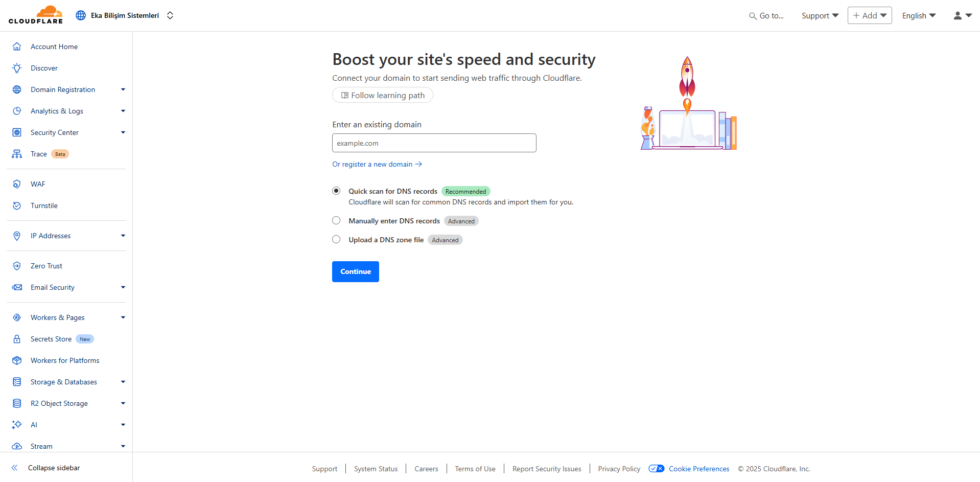
Task: Click the Security Center icon
Action: [17, 132]
